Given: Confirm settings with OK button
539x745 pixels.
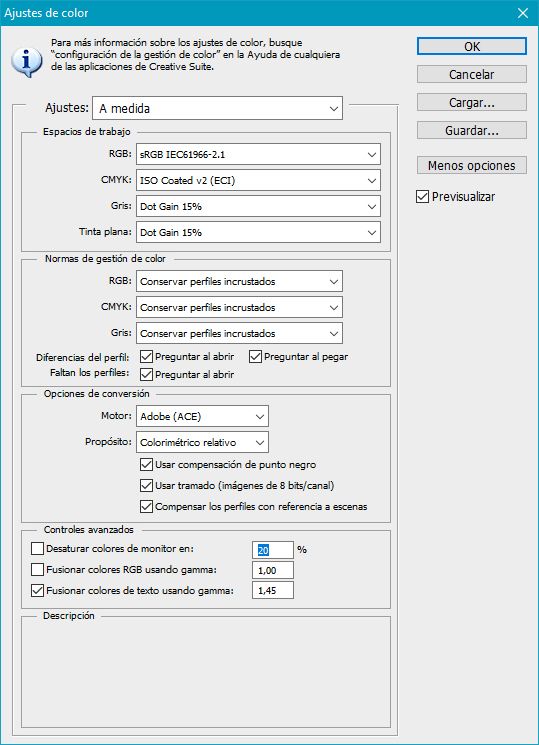Looking at the screenshot, I should coord(472,47).
